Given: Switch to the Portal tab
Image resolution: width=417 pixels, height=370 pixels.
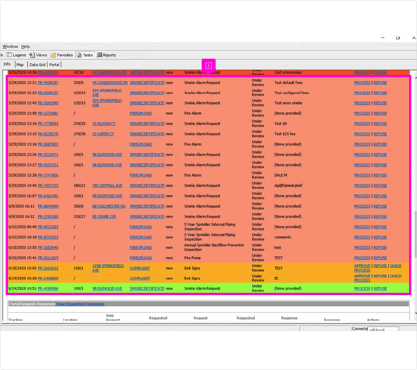Looking at the screenshot, I should 54,65.
